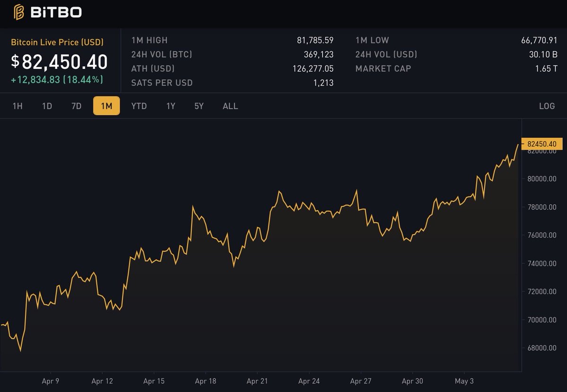The height and width of the screenshot is (392, 567).
Task: Click the 24H VOL (USD) label
Action: coord(387,55)
